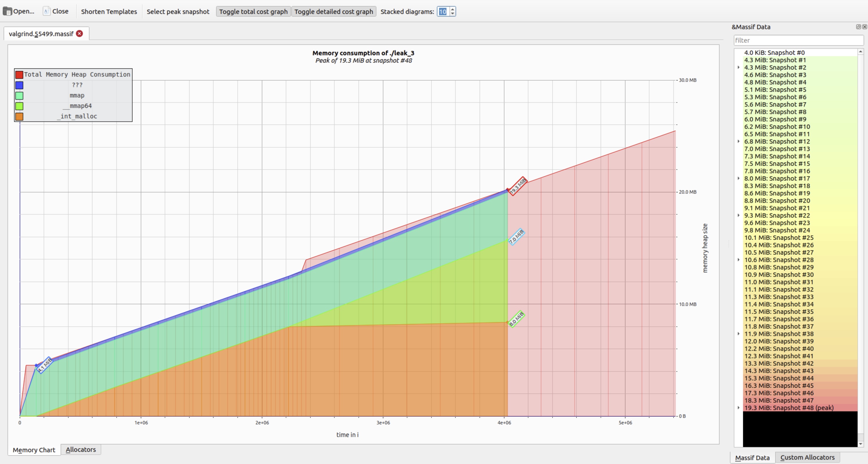The width and height of the screenshot is (868, 464).
Task: Click Select peak snapshot
Action: tap(178, 11)
